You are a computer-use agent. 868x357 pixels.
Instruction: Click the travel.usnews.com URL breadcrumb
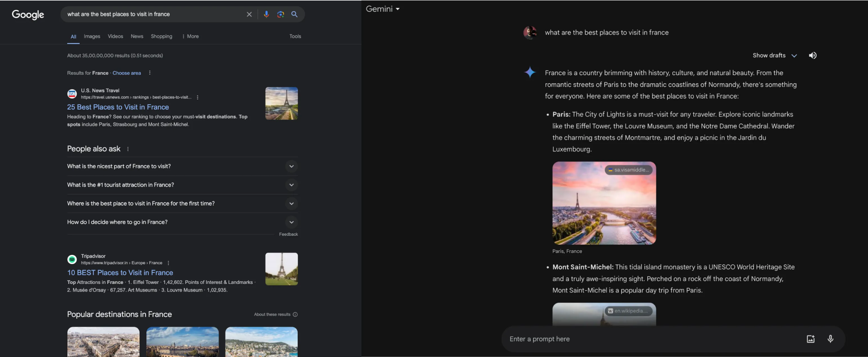click(136, 97)
